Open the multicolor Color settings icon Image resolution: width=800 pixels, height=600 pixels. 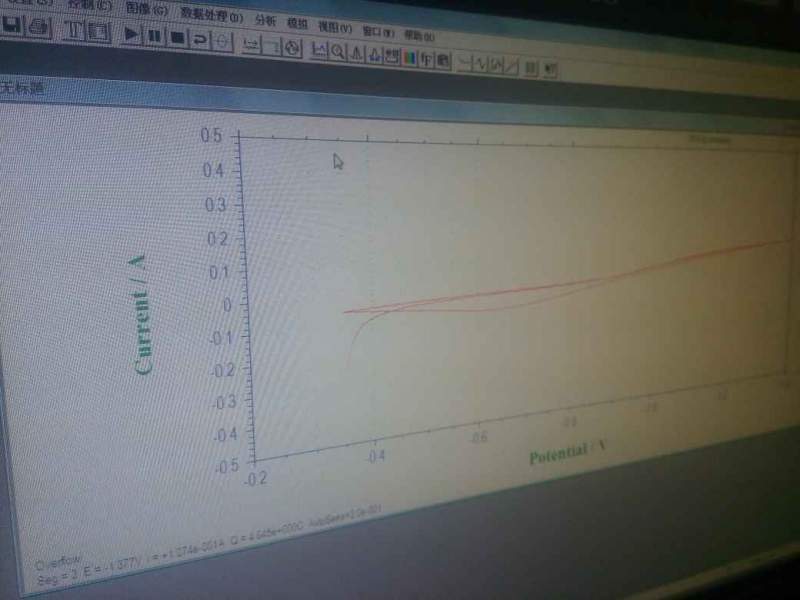[x=410, y=57]
